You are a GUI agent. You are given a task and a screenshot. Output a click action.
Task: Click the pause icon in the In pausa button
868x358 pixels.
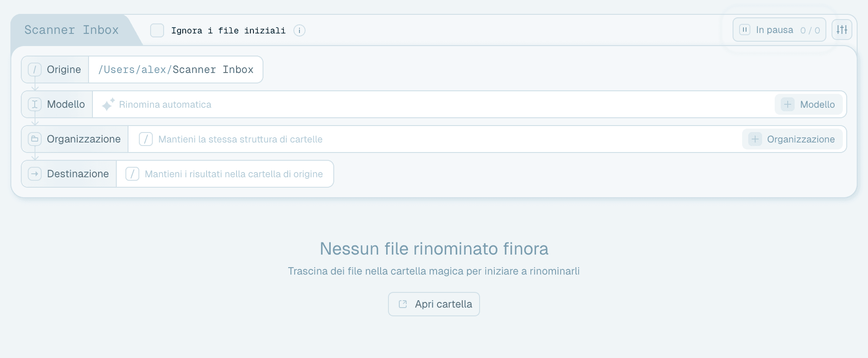pos(745,30)
